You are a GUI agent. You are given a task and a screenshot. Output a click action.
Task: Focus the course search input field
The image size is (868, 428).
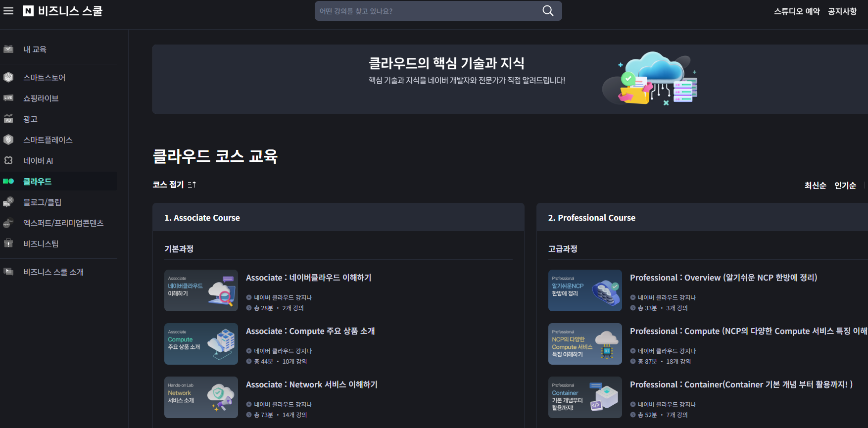tap(428, 11)
